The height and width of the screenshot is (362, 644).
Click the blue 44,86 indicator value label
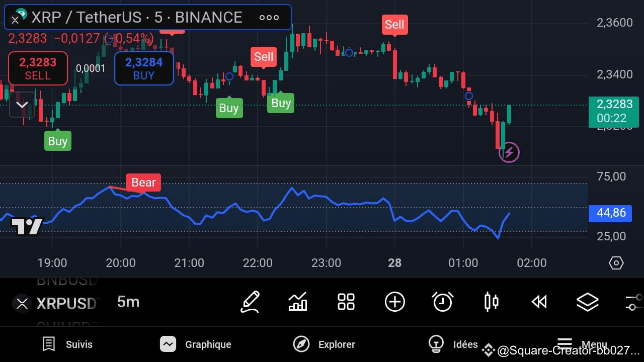[x=610, y=213]
